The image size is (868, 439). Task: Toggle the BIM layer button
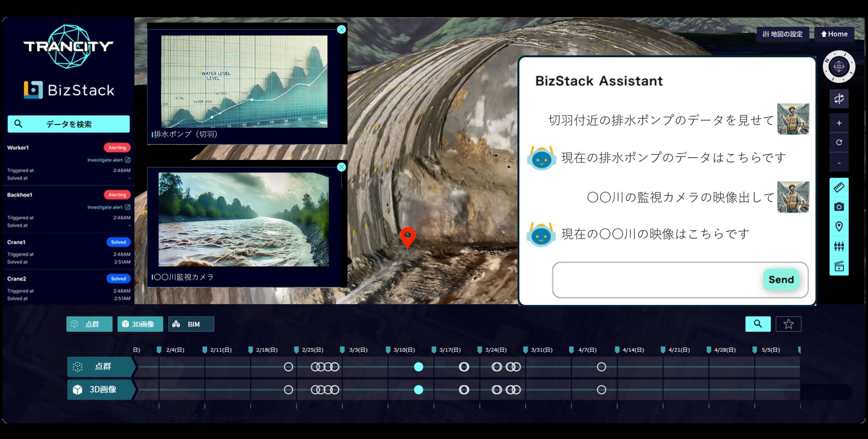click(191, 324)
